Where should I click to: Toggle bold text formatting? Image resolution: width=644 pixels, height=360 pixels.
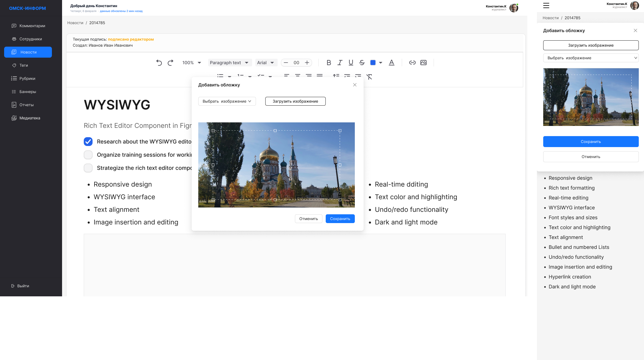329,63
